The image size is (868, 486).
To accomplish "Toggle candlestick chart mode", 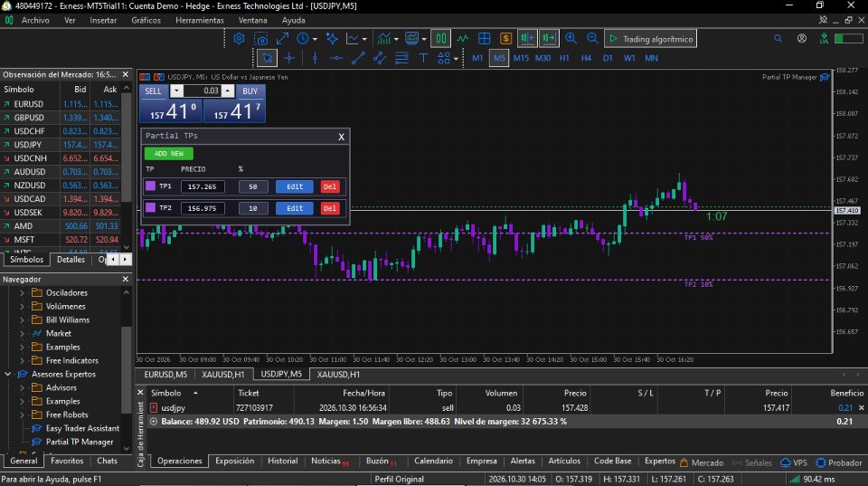I will (440, 39).
